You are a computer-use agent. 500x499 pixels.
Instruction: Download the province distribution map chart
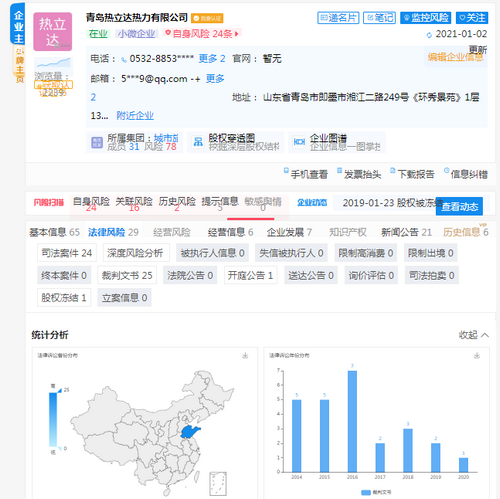pyautogui.click(x=245, y=356)
